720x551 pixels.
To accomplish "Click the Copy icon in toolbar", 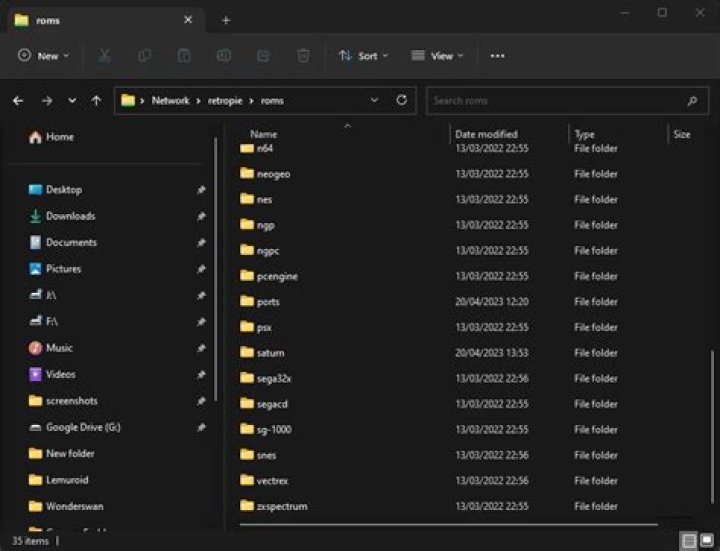I will pyautogui.click(x=145, y=56).
